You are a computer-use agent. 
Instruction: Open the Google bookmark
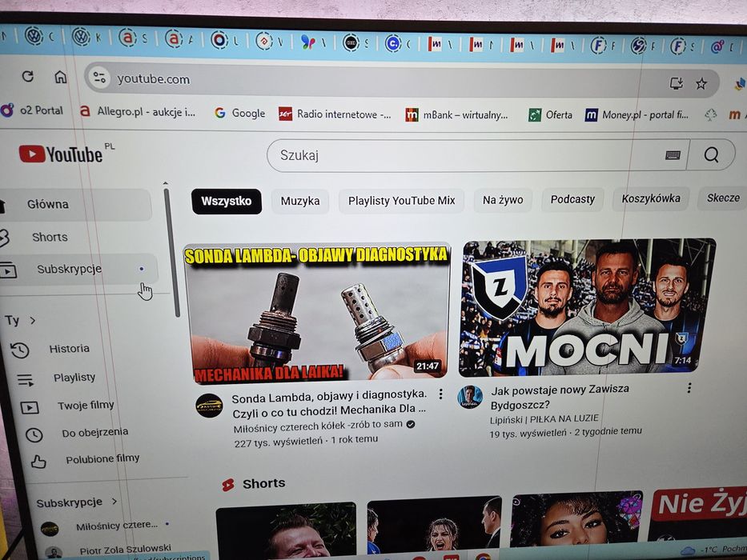click(239, 114)
